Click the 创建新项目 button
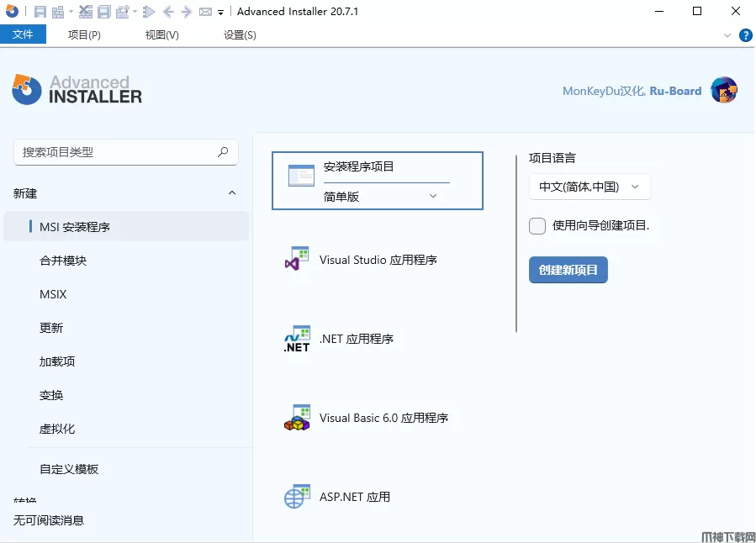Viewport: 756px width, 543px height. 568,270
